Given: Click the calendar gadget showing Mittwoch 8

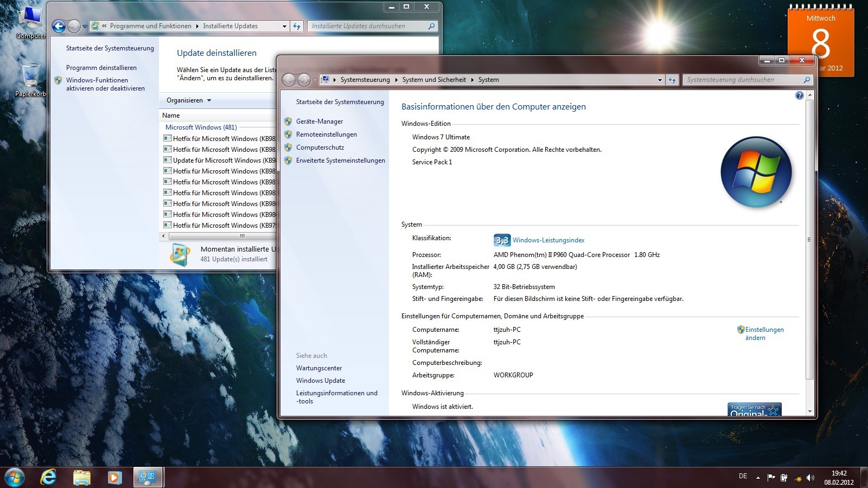Looking at the screenshot, I should (821, 41).
